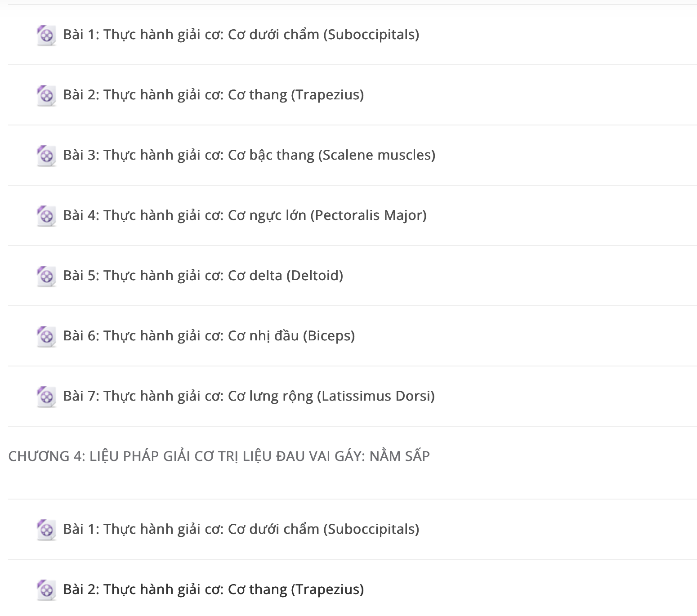Image resolution: width=697 pixels, height=616 pixels.
Task: Open upper Bài 2: Cơ thang (Trapezius) lesson
Action: [x=214, y=95]
